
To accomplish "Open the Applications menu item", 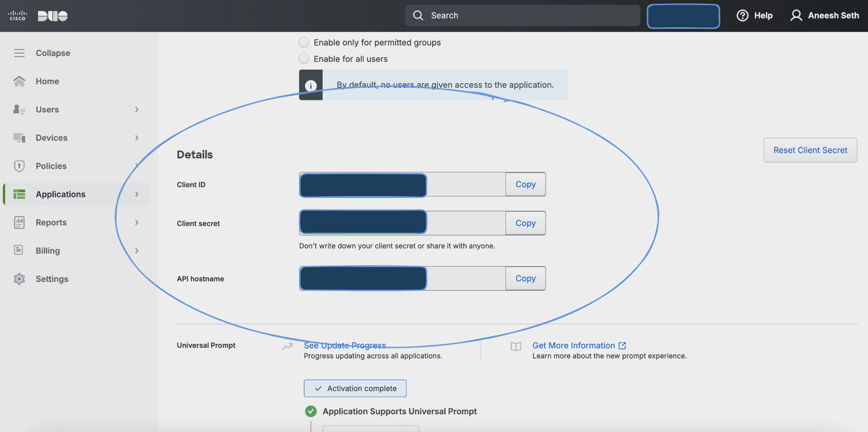I will click(x=60, y=194).
